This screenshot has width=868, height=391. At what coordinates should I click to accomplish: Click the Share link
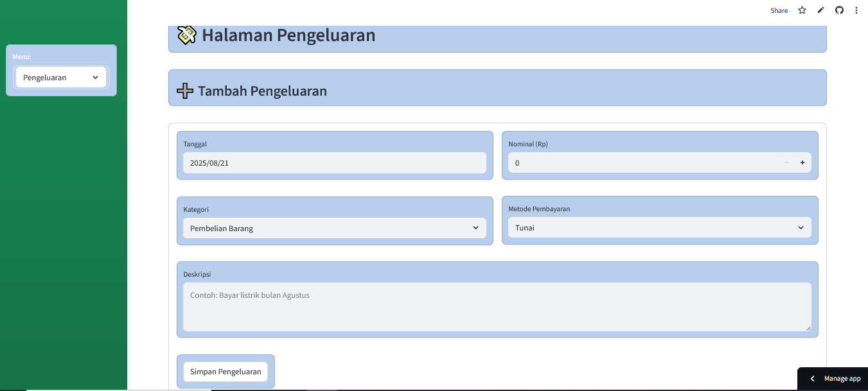tap(779, 10)
